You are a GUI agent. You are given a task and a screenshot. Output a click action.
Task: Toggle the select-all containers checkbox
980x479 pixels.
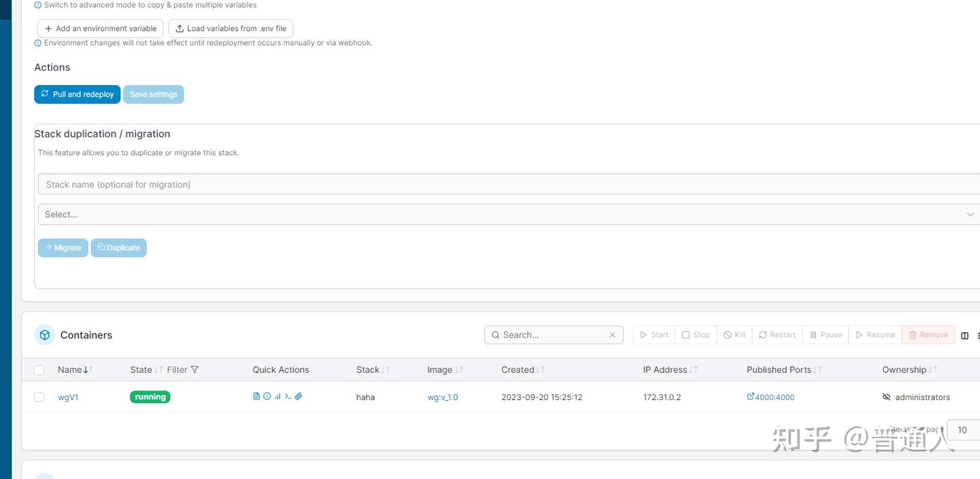pyautogui.click(x=39, y=370)
